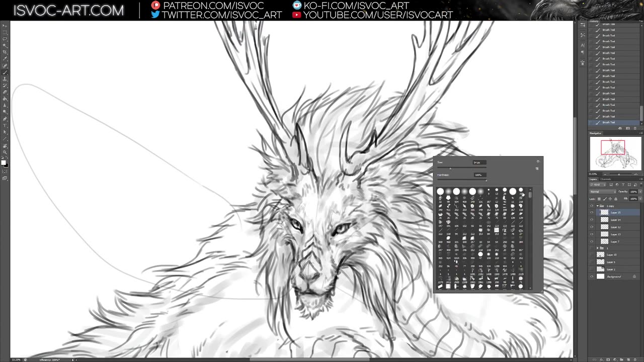This screenshot has width=644, height=362.
Task: Show the hidden Layer 10
Action: 592,255
